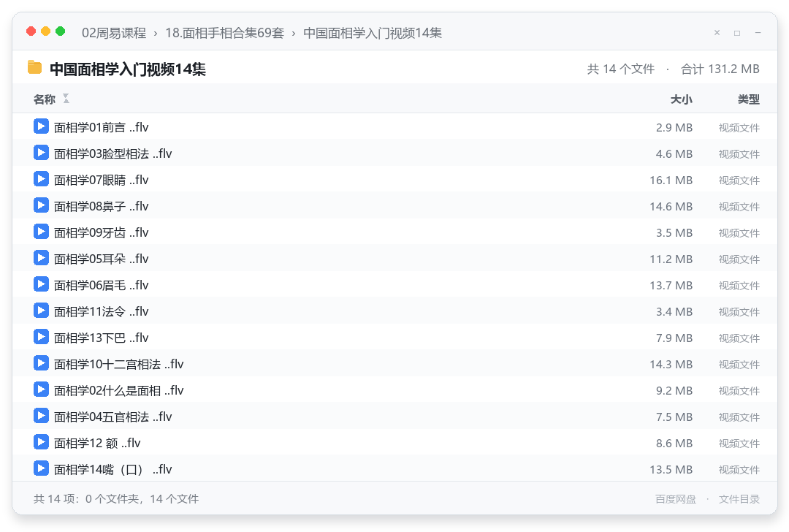Image resolution: width=789 pixels, height=532 pixels.
Task: Click the footer summary 共 14 项：0 个文件夹
Action: pyautogui.click(x=86, y=499)
